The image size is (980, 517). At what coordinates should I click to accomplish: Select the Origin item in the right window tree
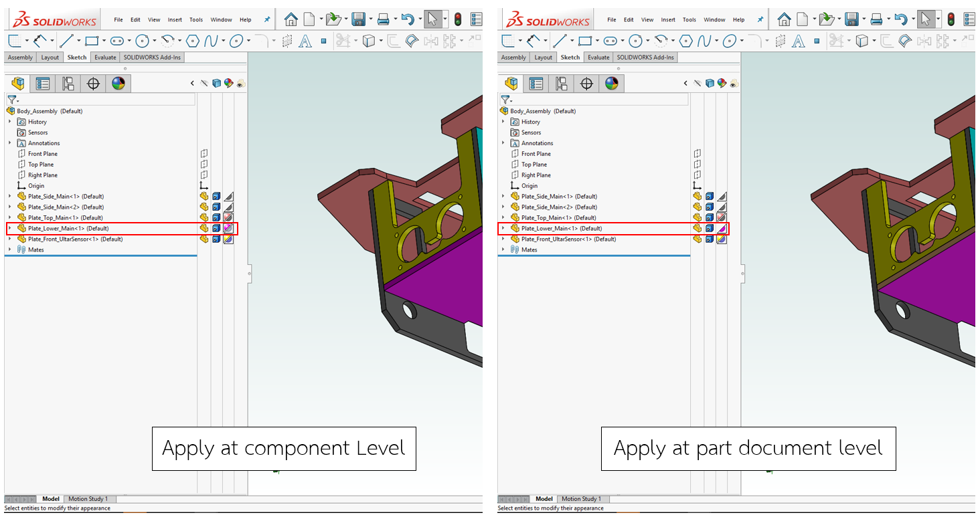point(523,186)
